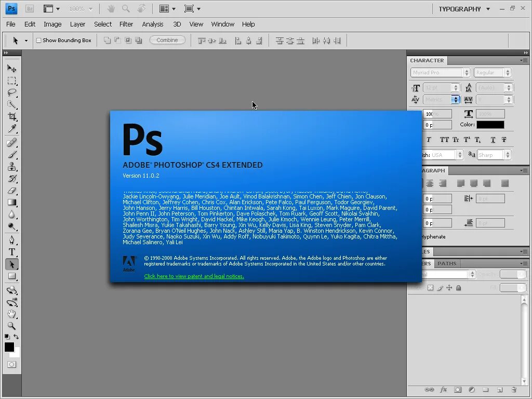The height and width of the screenshot is (399, 532).
Task: Open the Analysis menu
Action: [x=153, y=24]
